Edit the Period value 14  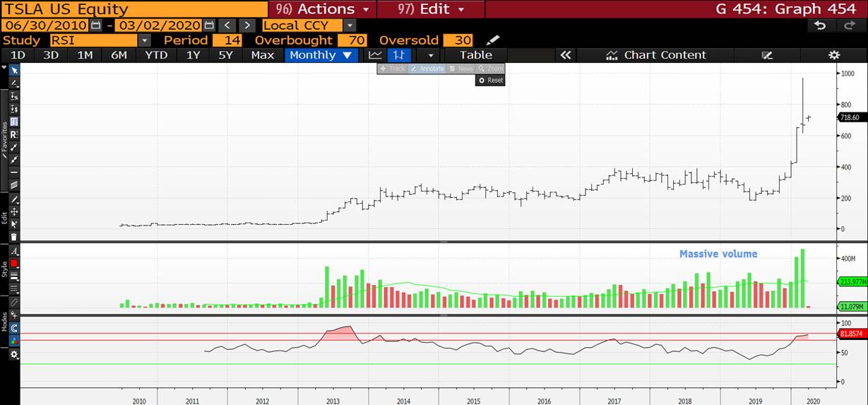(227, 40)
